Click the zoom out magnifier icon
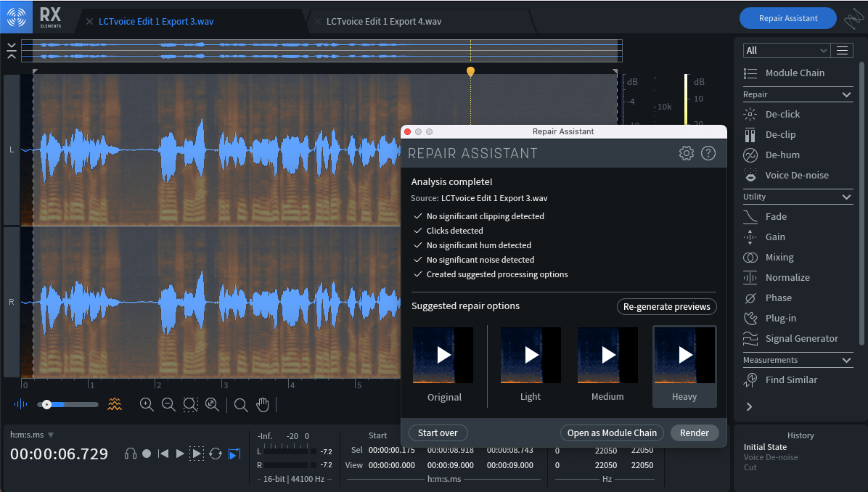868x492 pixels. point(168,405)
